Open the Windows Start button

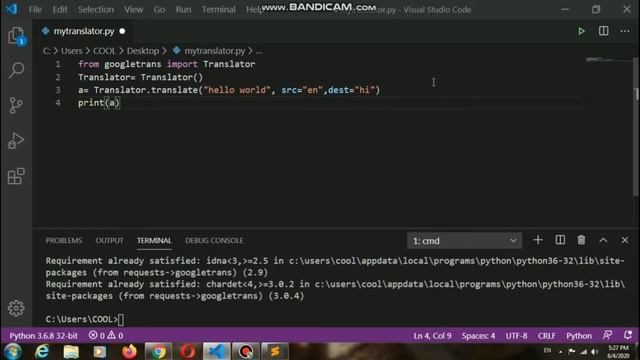click(13, 351)
